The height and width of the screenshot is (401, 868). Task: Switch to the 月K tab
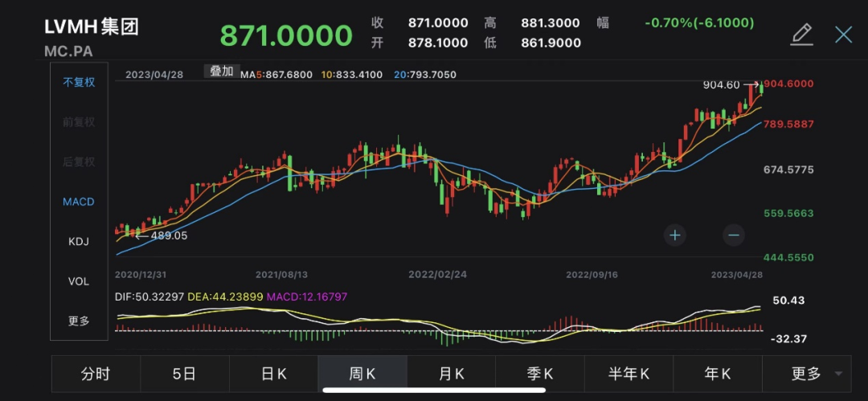coord(451,374)
